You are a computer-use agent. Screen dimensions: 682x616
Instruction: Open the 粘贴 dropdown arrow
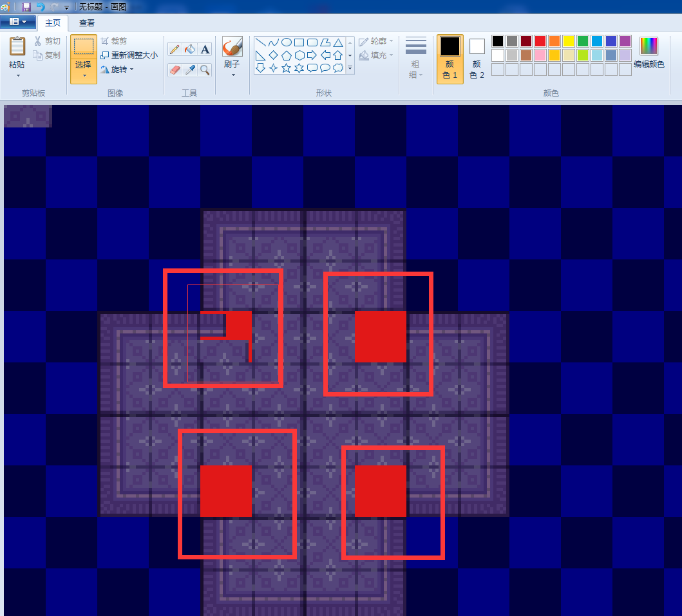pos(18,76)
